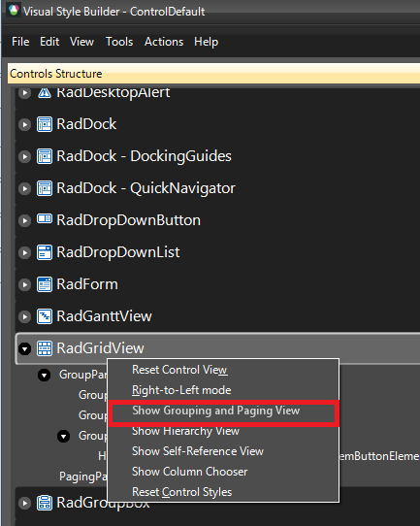Viewport: 420px width, 526px height.
Task: Expand the RadDock - DockingGuides node
Action: 25,156
